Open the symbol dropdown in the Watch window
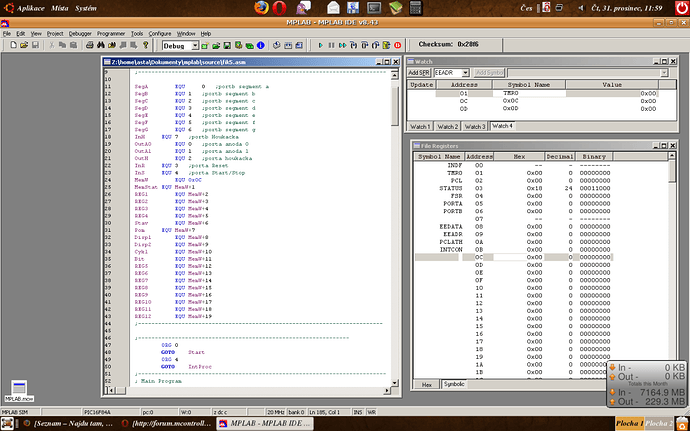The width and height of the screenshot is (690, 431). (664, 73)
